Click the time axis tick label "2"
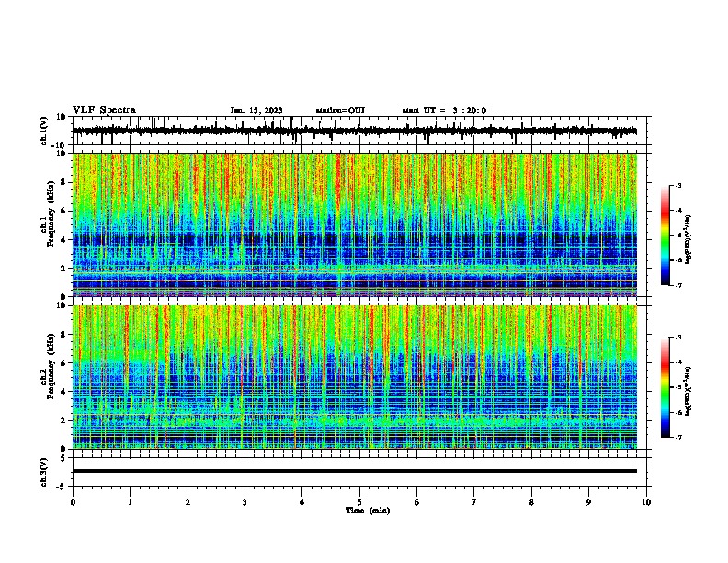The width and height of the screenshot is (728, 563). pyautogui.click(x=188, y=502)
